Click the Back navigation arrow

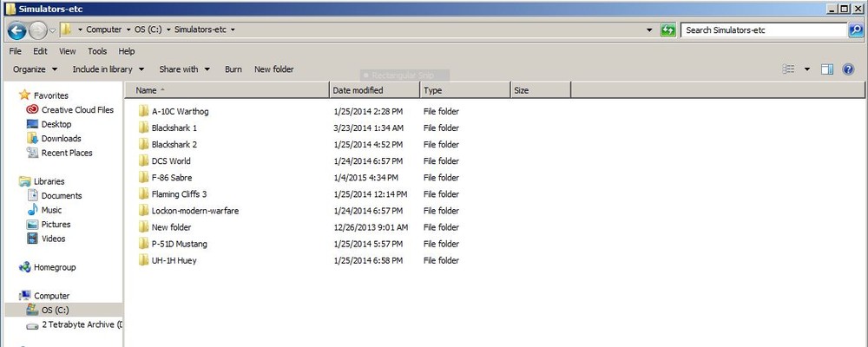tap(16, 29)
